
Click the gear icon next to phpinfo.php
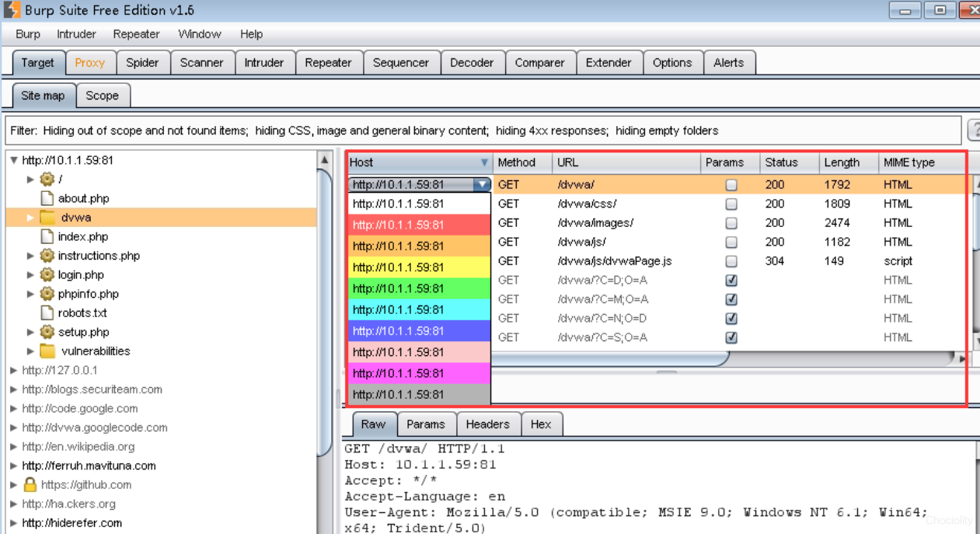(47, 294)
